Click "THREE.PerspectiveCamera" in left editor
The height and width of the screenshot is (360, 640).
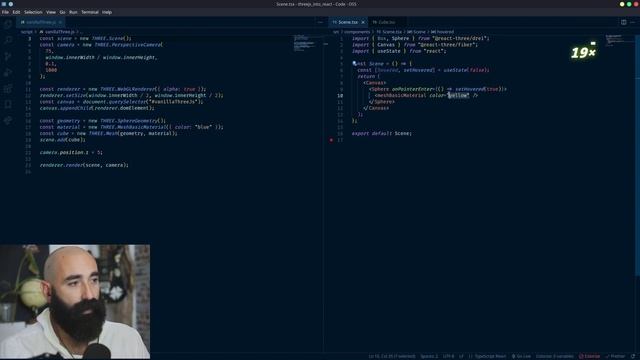point(127,45)
